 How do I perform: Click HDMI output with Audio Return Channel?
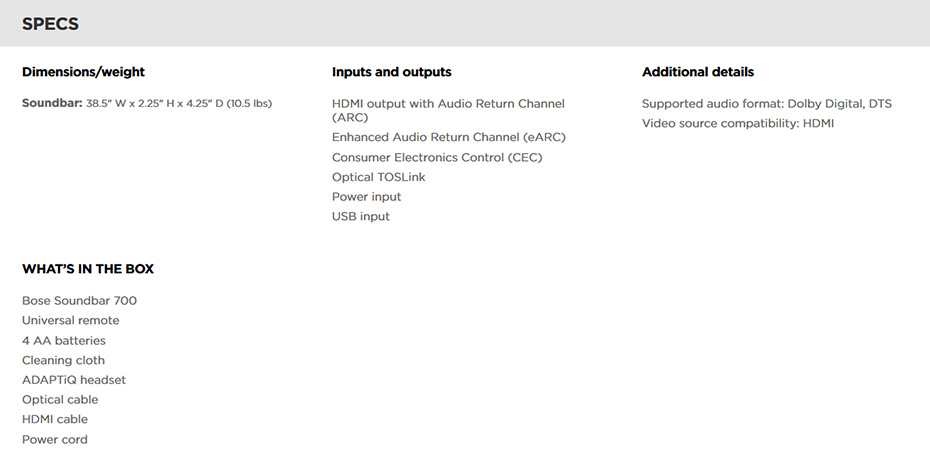click(x=448, y=110)
